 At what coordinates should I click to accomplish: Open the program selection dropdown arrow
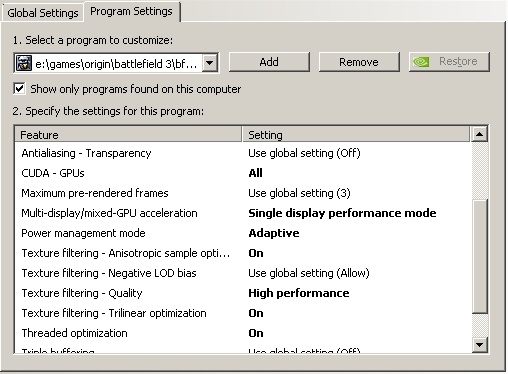click(210, 63)
